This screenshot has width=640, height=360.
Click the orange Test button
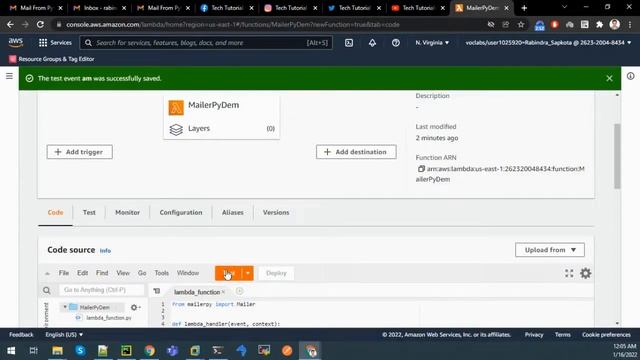pos(229,273)
